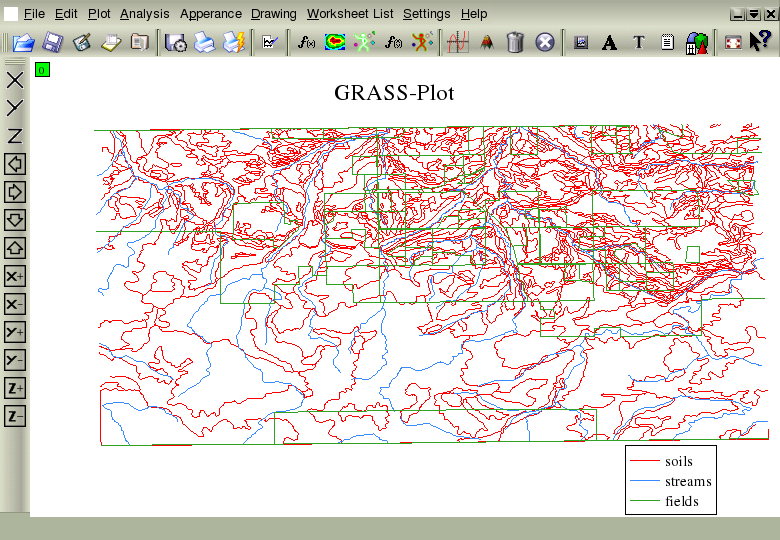Open the Analysis menu

(x=144, y=14)
